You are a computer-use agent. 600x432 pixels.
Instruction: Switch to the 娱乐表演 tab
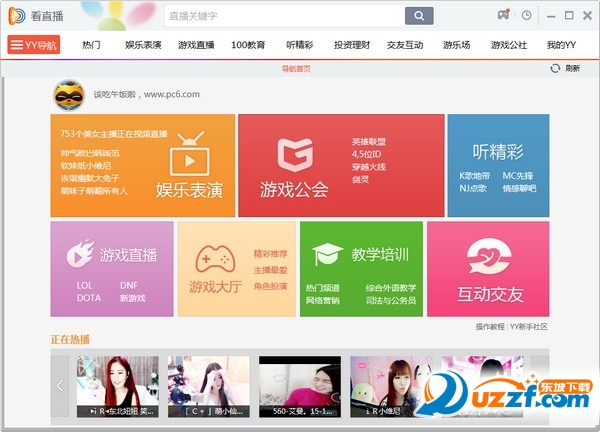click(143, 45)
